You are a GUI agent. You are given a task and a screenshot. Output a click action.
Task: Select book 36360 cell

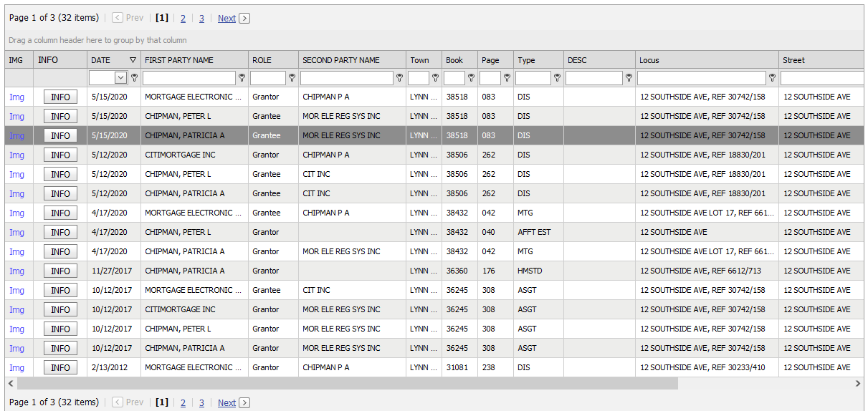[x=459, y=271]
